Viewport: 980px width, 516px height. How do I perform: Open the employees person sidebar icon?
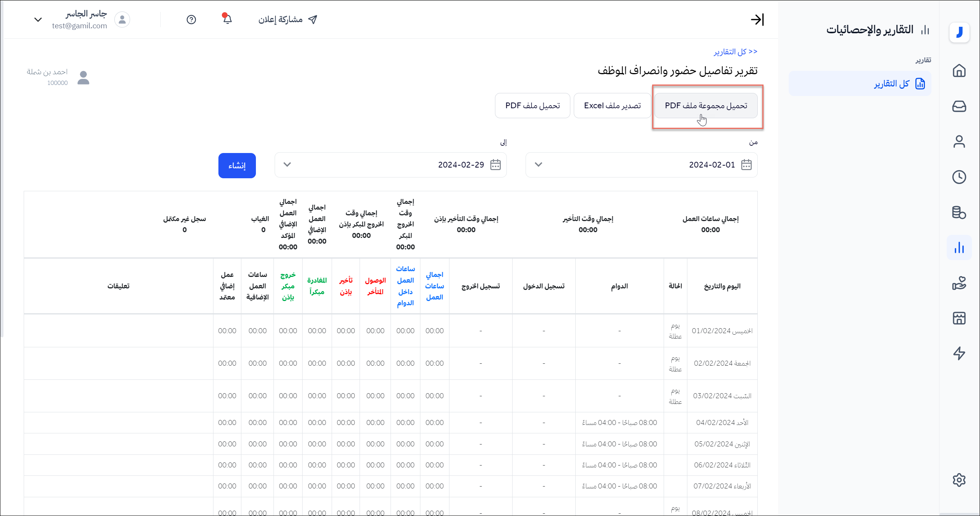959,142
